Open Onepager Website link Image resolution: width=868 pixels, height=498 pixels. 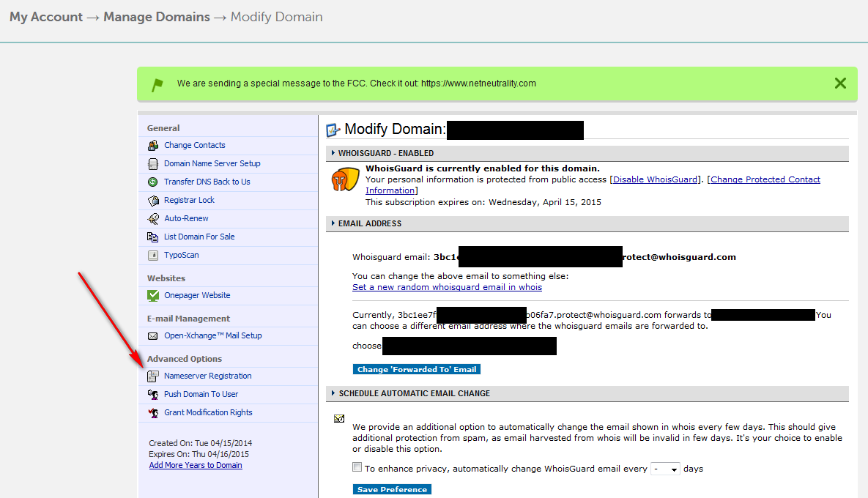[197, 295]
